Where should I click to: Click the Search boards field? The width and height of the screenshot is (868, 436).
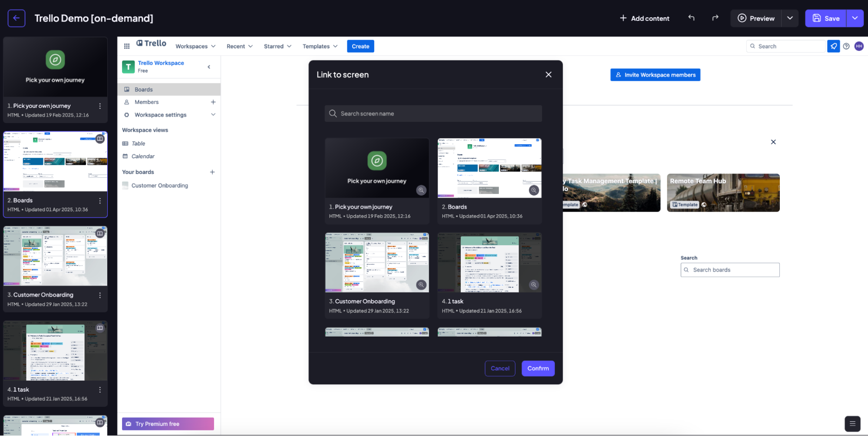pos(730,270)
